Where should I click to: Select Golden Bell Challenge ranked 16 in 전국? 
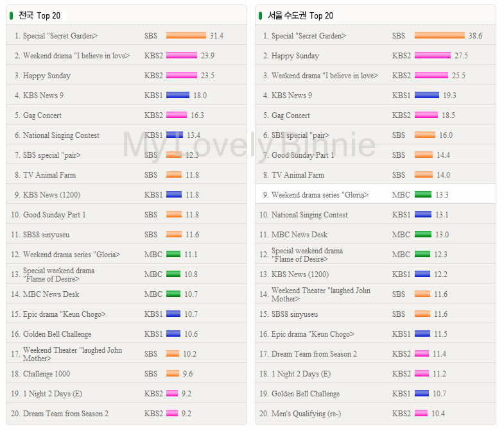57,334
